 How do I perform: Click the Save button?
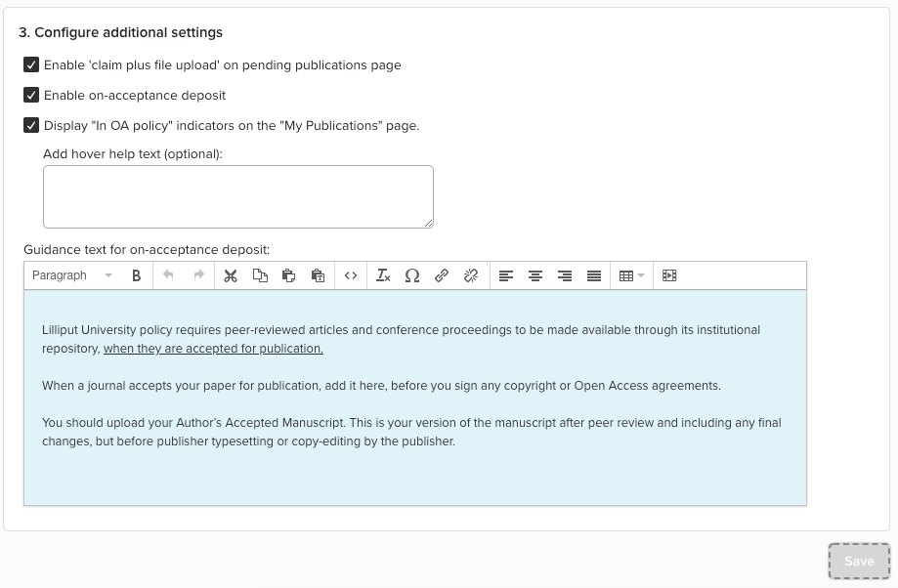coord(859,562)
